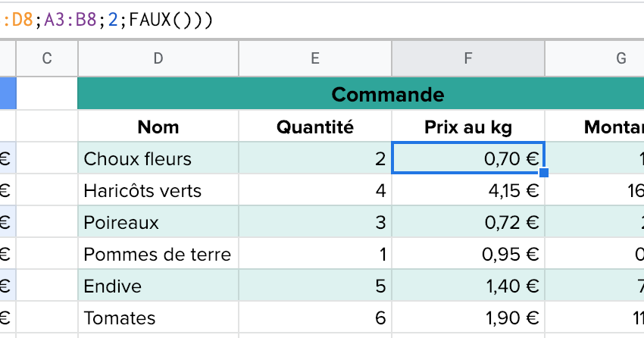Click the Prix au kg header cell
Viewport: 644px width, 338px height.
(467, 127)
